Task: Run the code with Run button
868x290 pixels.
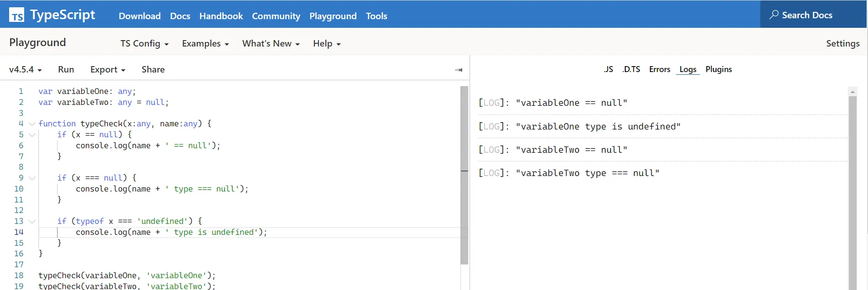Action: 66,69
